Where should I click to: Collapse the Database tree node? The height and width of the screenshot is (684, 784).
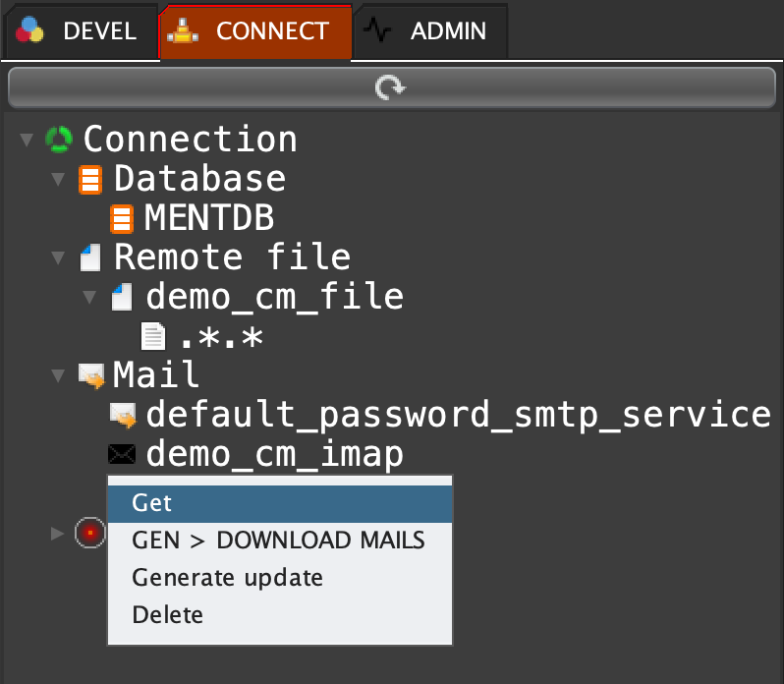tap(58, 180)
